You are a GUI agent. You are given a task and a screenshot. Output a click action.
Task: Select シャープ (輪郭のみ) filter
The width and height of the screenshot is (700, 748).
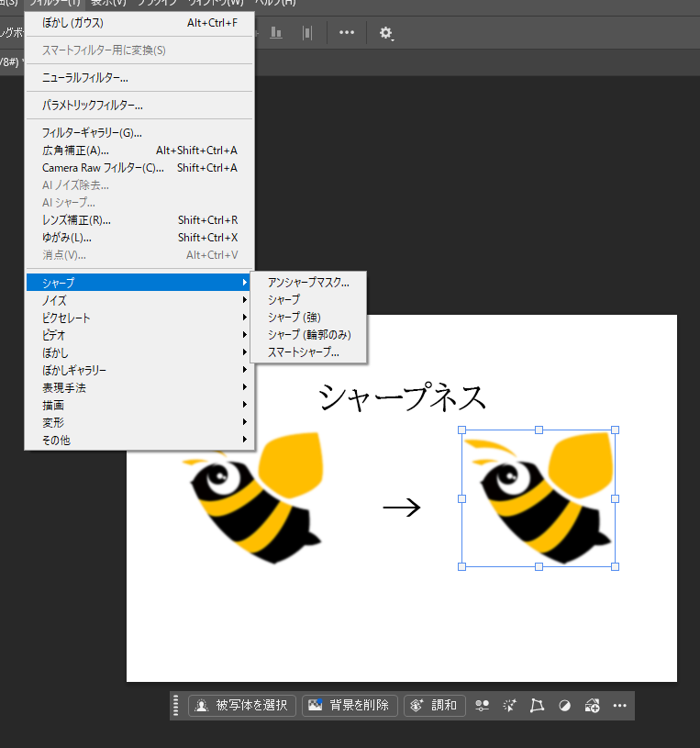pyautogui.click(x=308, y=334)
